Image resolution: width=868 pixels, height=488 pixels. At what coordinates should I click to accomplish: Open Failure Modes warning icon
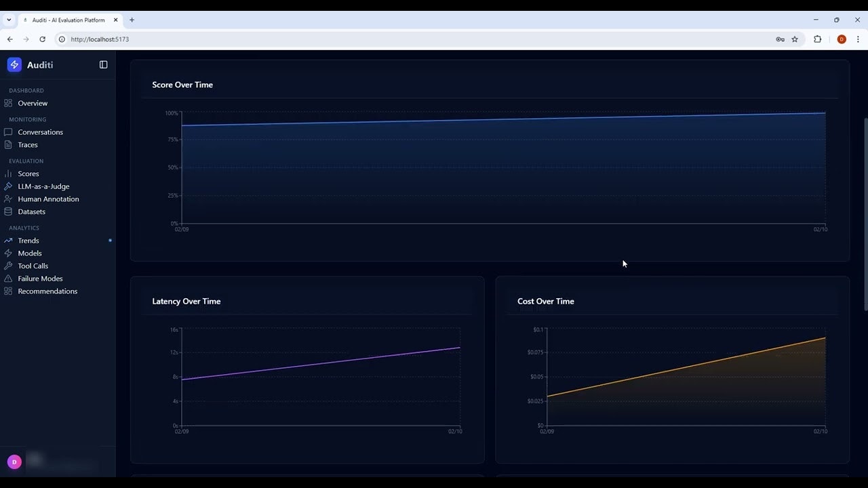[x=8, y=279]
